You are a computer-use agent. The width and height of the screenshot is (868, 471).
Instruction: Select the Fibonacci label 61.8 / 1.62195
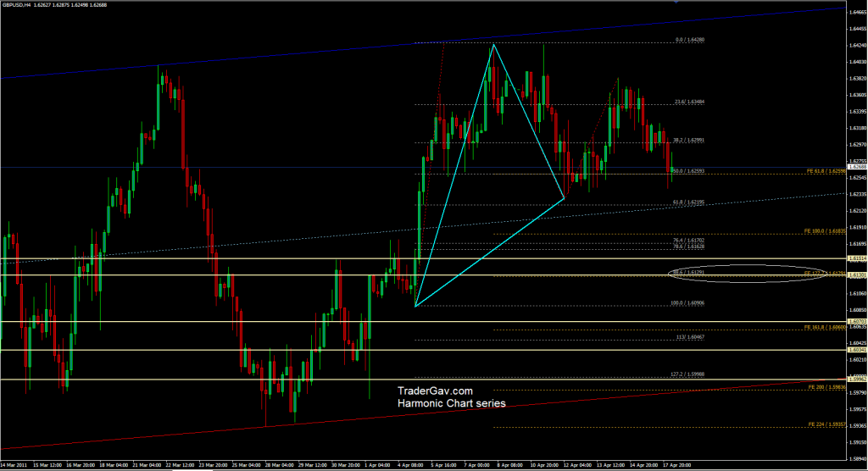pyautogui.click(x=689, y=202)
